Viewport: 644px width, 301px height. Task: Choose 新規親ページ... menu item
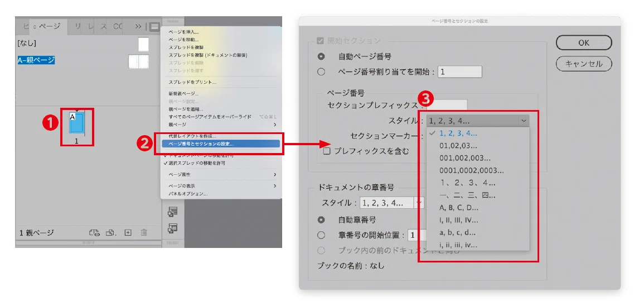tap(183, 94)
